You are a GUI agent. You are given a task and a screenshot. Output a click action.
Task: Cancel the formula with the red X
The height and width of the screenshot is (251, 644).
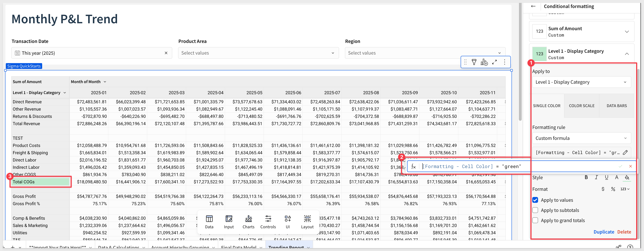[x=631, y=166]
